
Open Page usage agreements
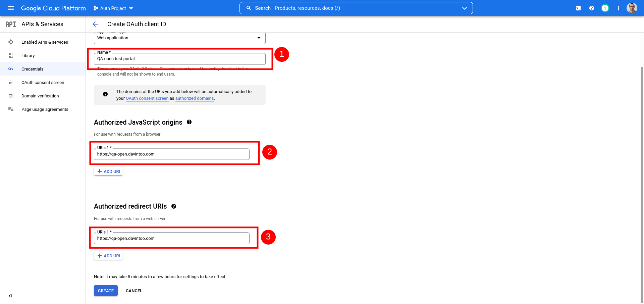43,109
